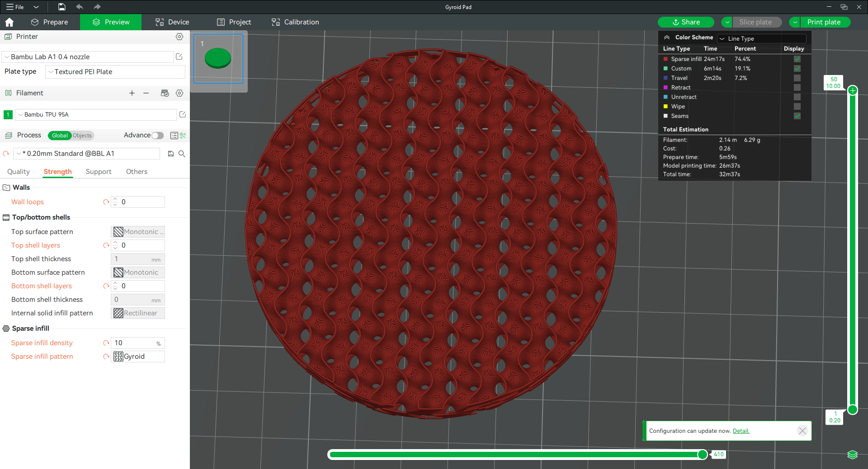Toggle the Advance mode switch
This screenshot has height=469, width=868.
157,136
